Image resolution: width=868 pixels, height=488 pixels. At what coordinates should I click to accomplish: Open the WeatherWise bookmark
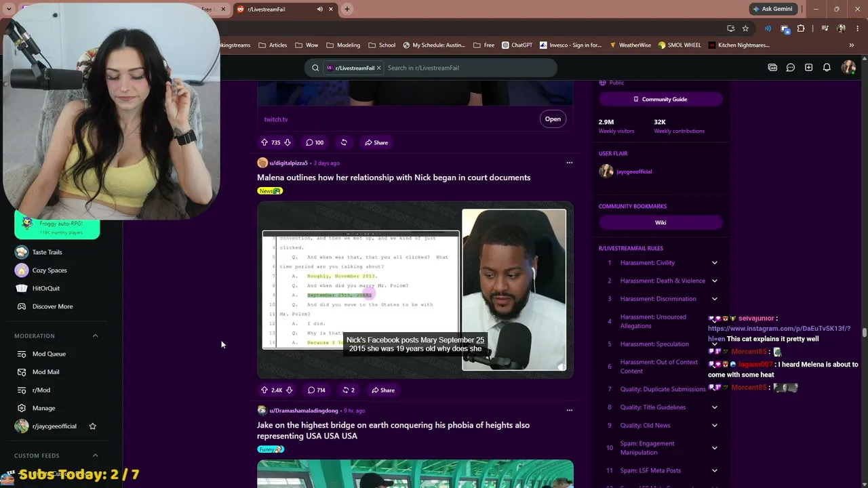[x=631, y=45]
